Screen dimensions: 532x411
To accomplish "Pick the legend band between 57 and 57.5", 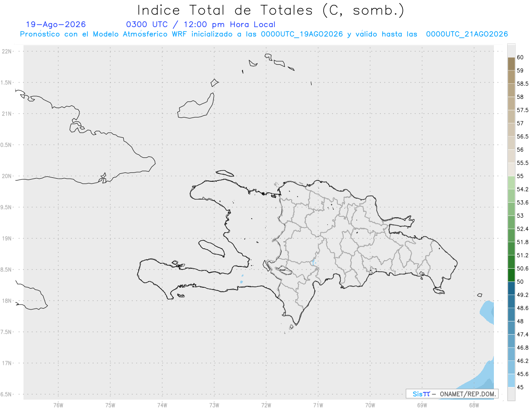I will 511,117.
